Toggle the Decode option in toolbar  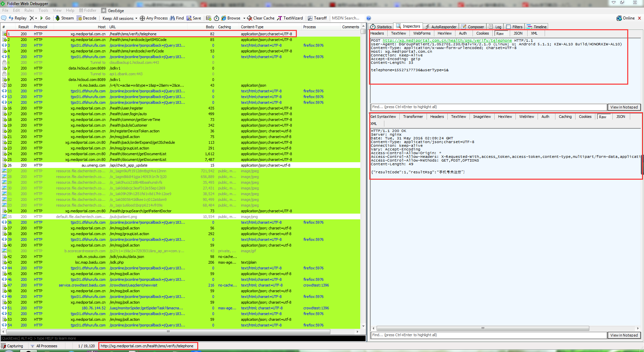[87, 18]
